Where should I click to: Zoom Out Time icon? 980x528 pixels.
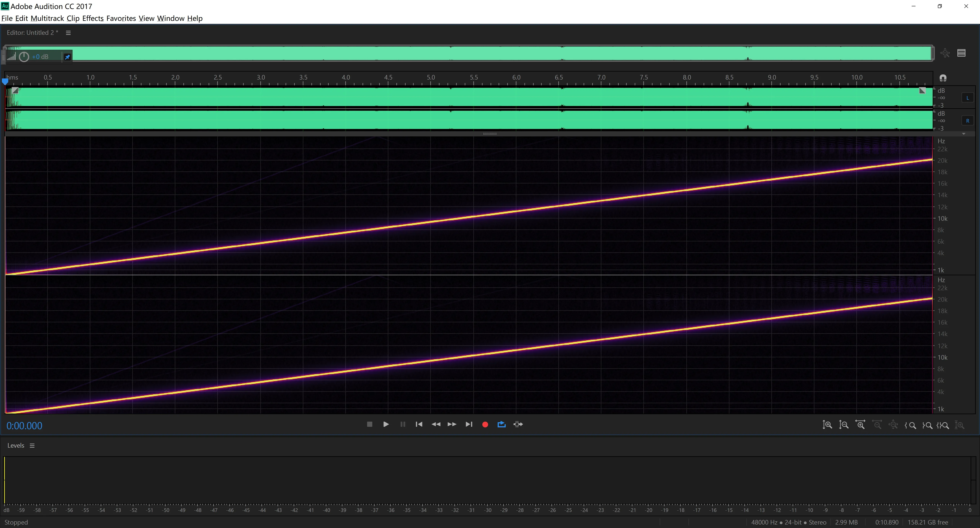click(877, 425)
